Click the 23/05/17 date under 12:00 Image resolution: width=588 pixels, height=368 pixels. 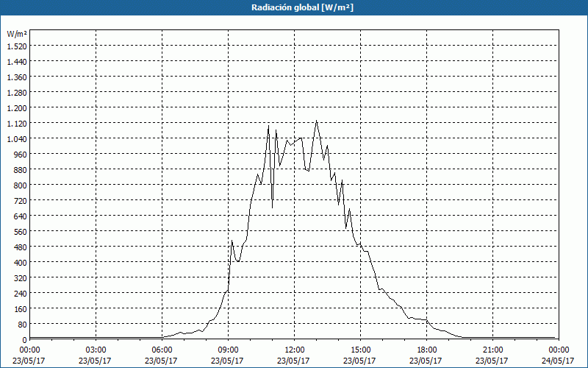click(293, 361)
